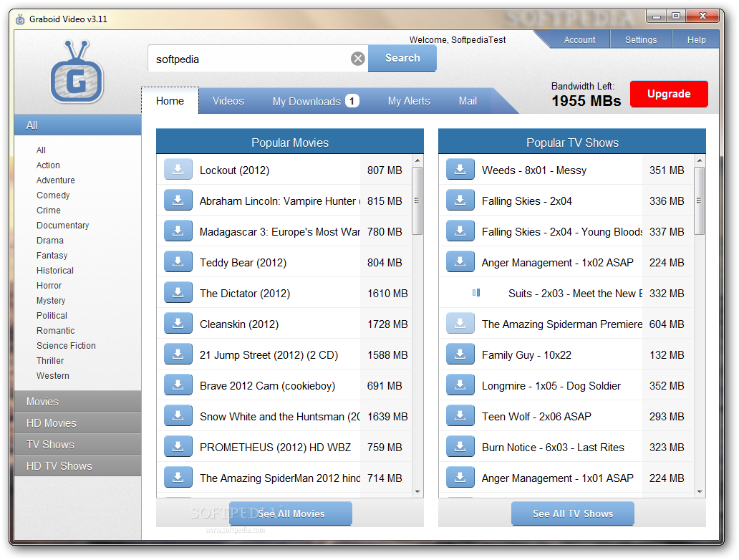Download Teen Wolf - 2x06 ASAP

[x=460, y=415]
